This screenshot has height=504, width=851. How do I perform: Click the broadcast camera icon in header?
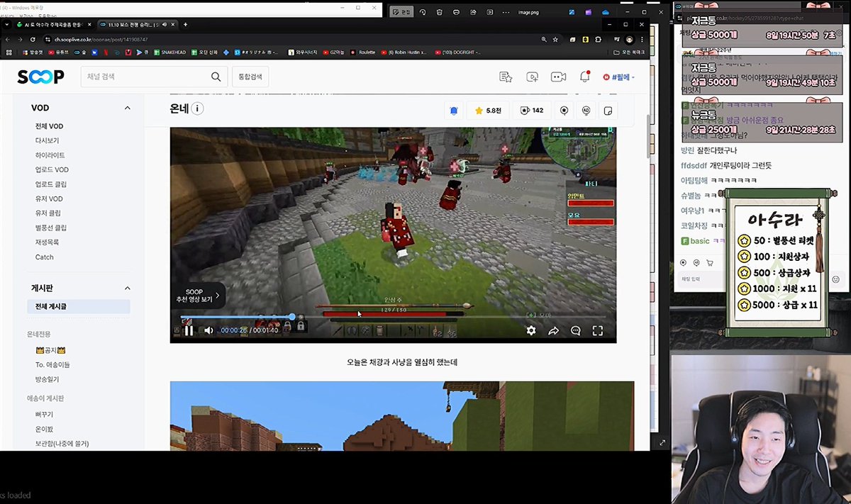coord(558,77)
